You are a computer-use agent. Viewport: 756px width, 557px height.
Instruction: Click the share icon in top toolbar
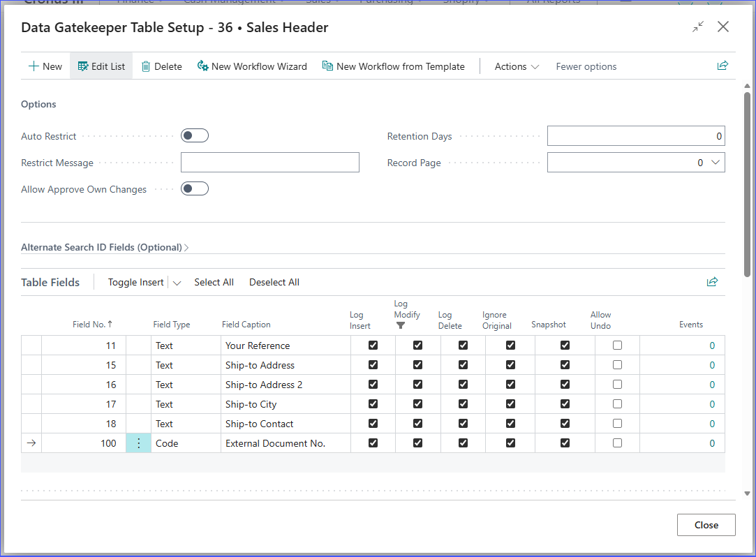(722, 66)
